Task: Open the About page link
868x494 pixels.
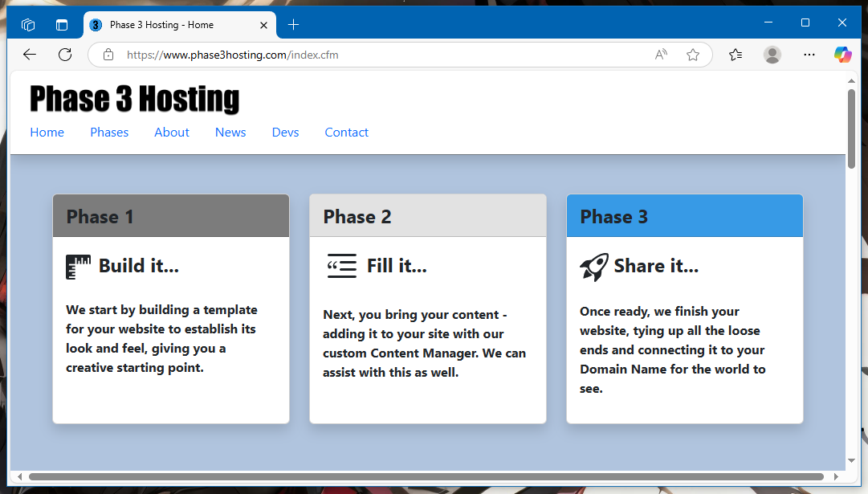Action: coord(172,133)
